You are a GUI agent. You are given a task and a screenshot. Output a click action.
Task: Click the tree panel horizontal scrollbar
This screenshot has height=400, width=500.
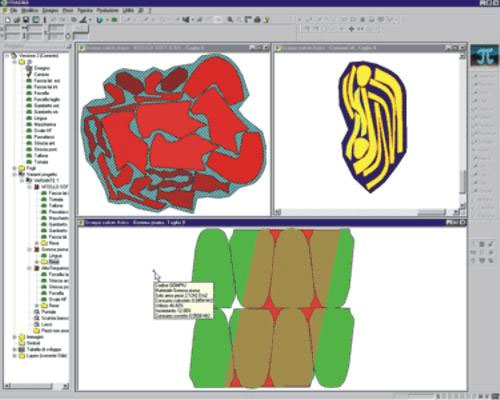pyautogui.click(x=37, y=386)
